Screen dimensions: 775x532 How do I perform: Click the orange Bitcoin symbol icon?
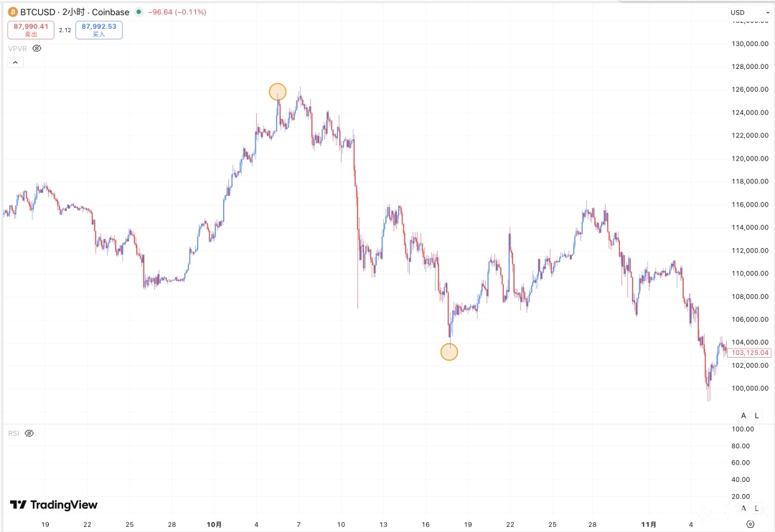12,12
